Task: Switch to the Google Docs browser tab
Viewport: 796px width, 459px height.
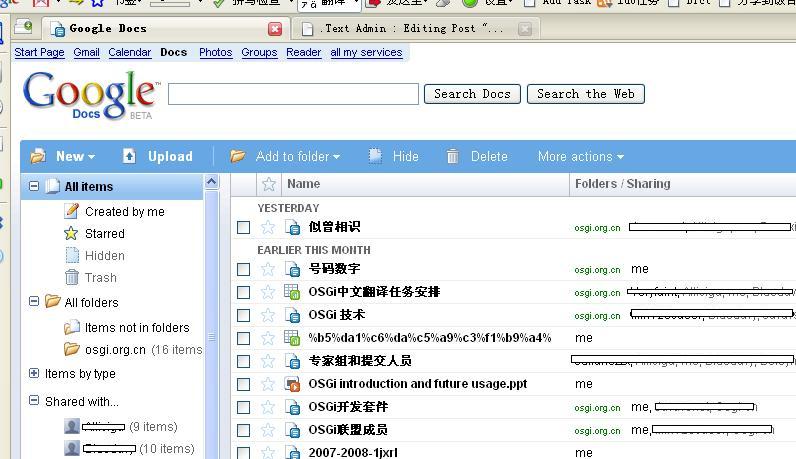Action: point(165,28)
